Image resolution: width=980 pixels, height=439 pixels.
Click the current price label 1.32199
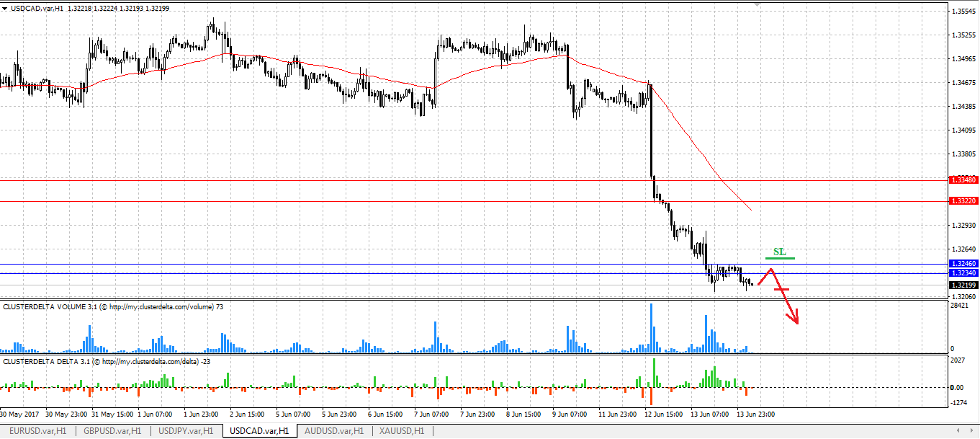click(963, 285)
